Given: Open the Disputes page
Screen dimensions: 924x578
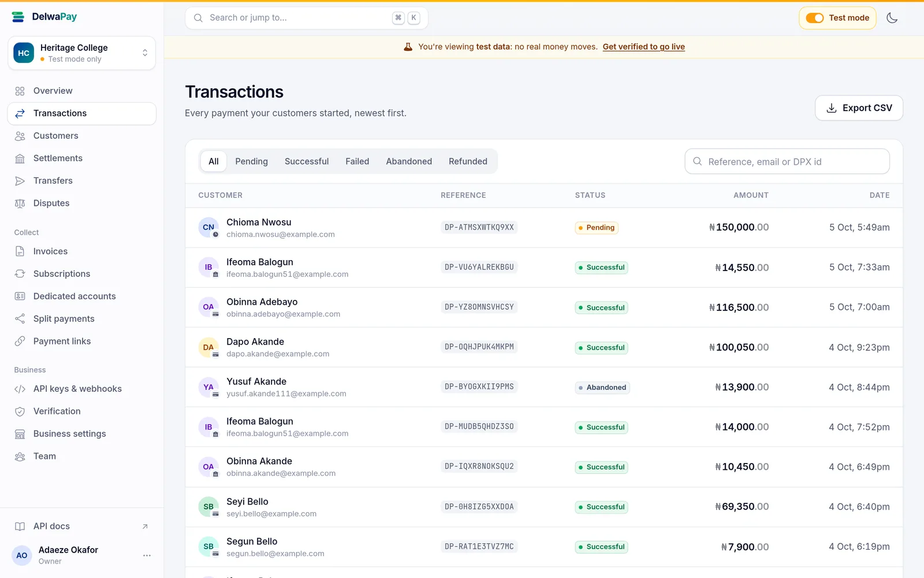Looking at the screenshot, I should pos(82,203).
